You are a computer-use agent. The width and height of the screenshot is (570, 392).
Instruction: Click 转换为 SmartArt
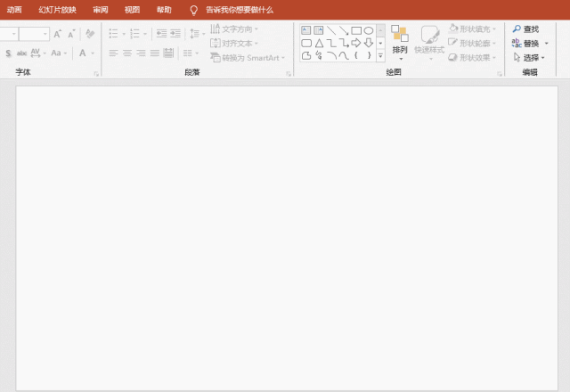(248, 57)
